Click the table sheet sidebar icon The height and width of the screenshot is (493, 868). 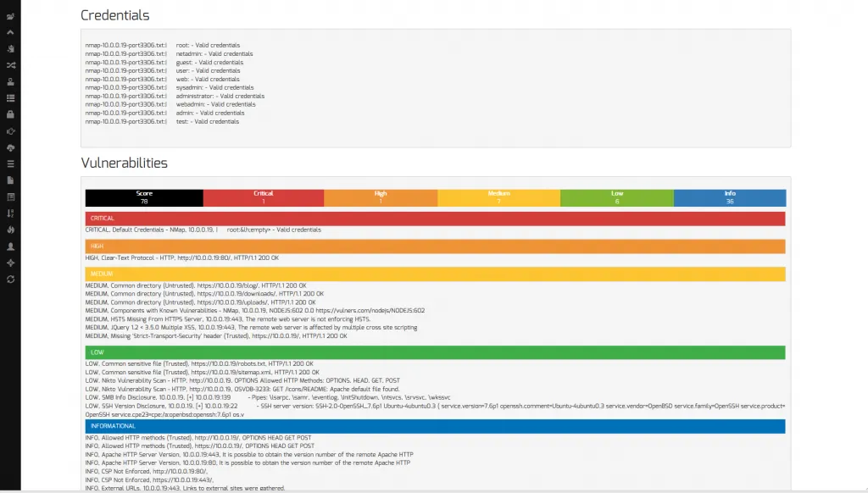[x=10, y=197]
